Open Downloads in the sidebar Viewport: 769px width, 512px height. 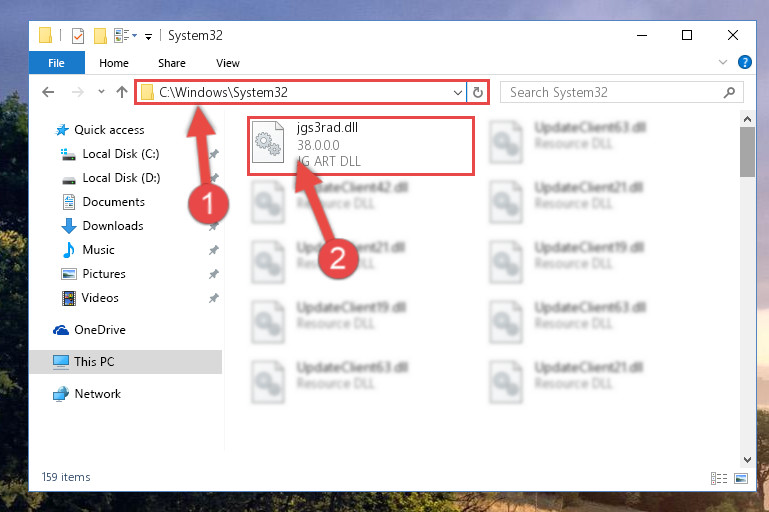(x=113, y=226)
